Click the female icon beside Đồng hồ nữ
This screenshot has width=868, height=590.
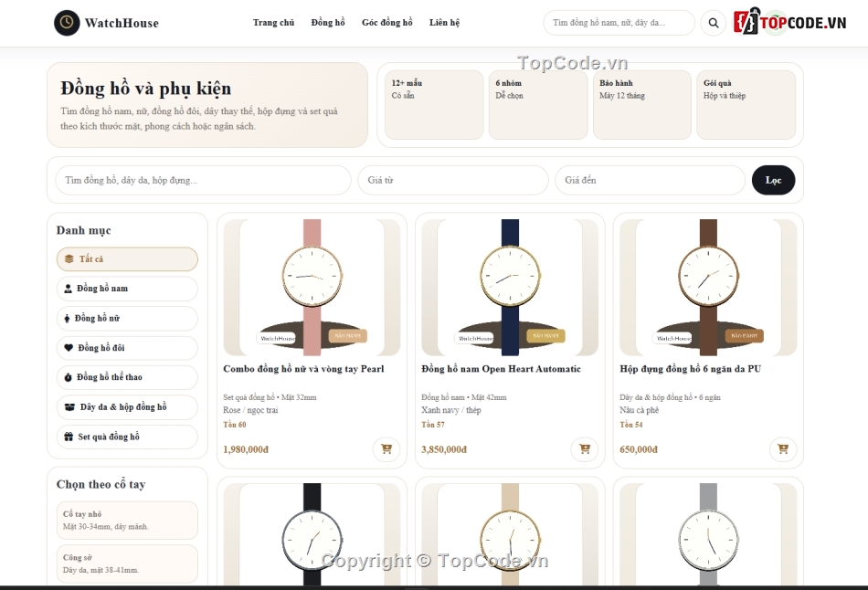[67, 318]
